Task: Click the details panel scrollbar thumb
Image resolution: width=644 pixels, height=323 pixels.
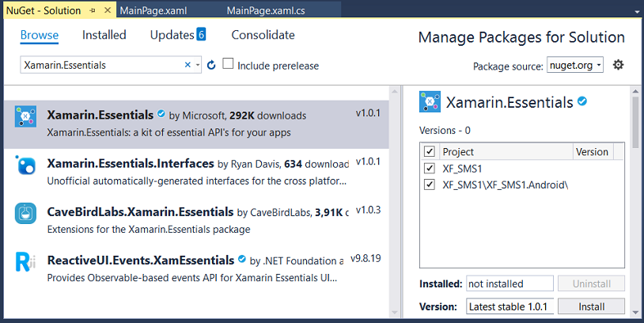Action: [635, 123]
